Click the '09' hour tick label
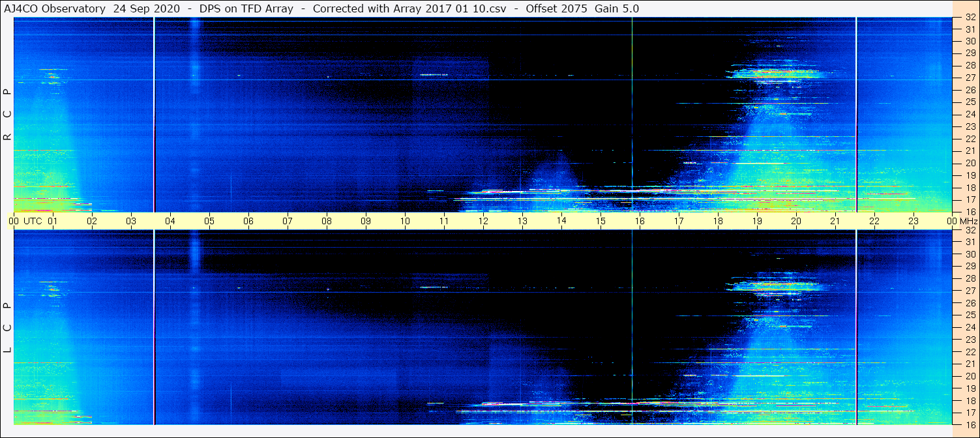This screenshot has width=980, height=438. tap(366, 221)
